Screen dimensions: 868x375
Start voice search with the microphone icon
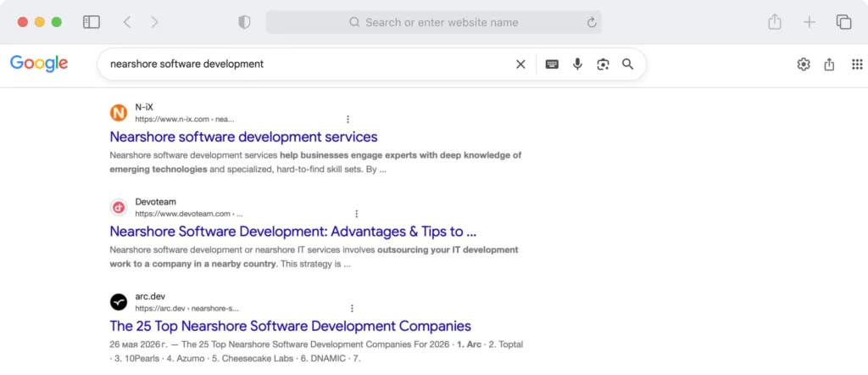577,64
